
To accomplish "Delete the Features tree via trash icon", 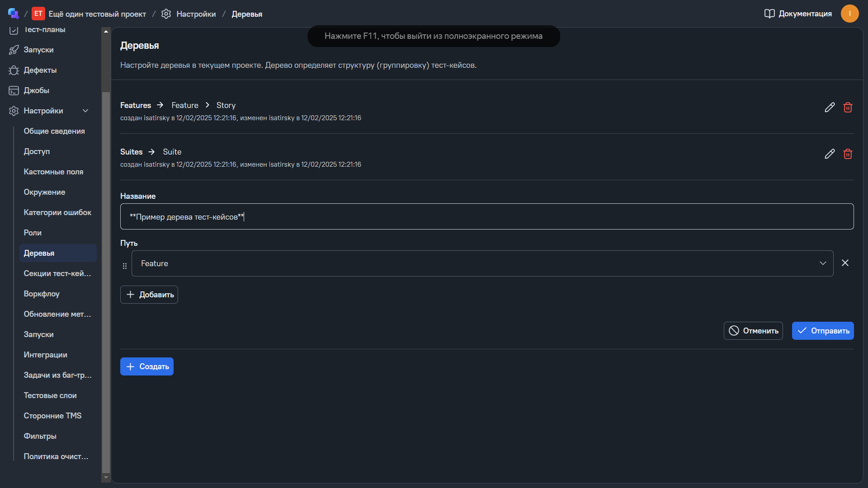I will pos(848,108).
